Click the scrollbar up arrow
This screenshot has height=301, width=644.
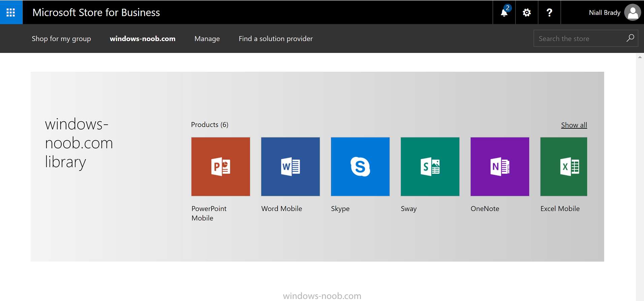click(640, 57)
